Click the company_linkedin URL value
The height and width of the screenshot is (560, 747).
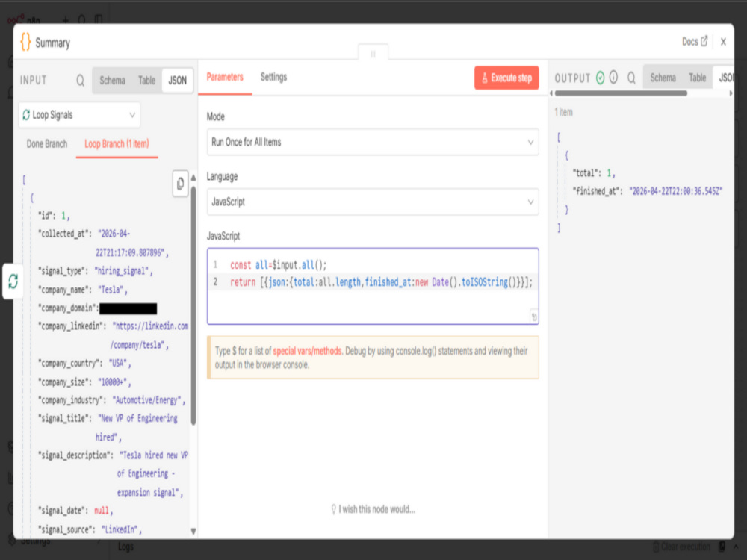150,335
